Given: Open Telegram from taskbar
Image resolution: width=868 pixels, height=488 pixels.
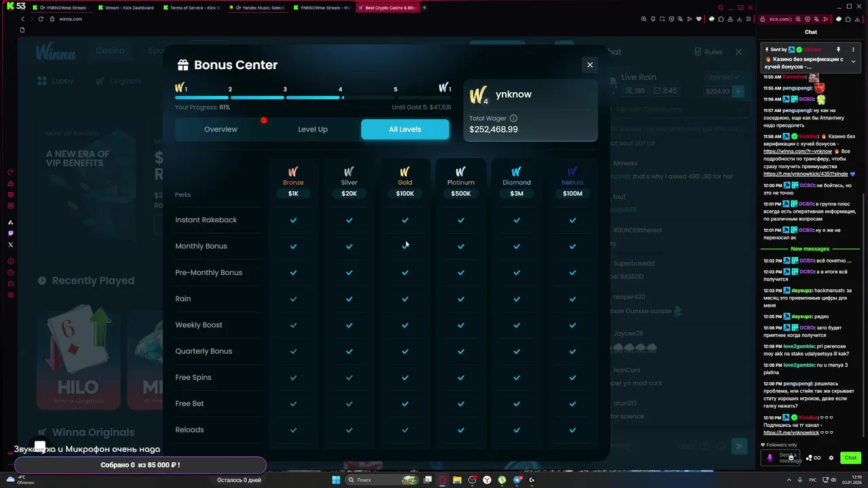Looking at the screenshot, I should point(518,480).
